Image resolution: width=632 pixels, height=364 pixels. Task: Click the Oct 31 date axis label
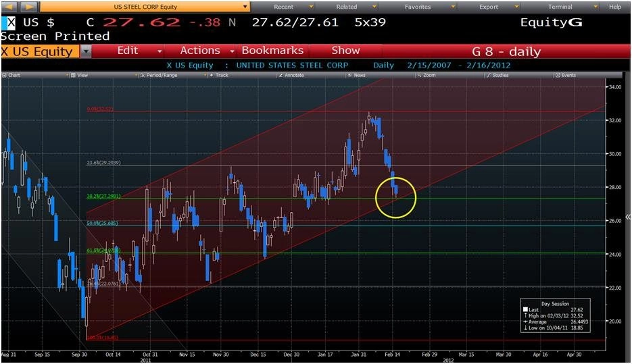click(x=150, y=355)
